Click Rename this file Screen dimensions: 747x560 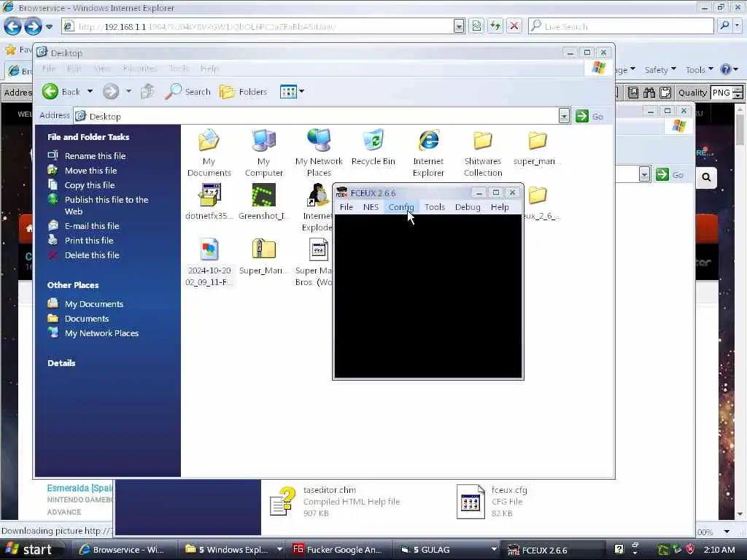[95, 156]
